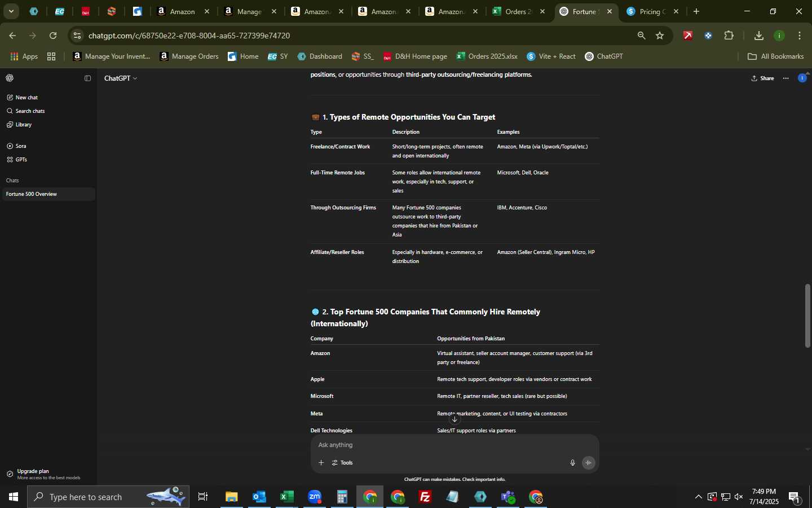Open the Downloads icon in toolbar

(759, 36)
